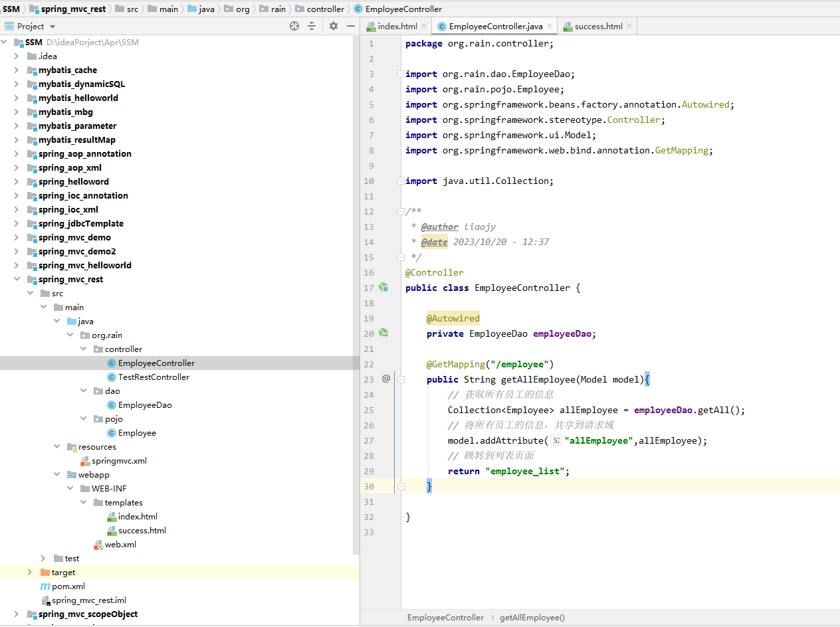Click the spring_mvc_rest breadcrumb

tap(66, 9)
